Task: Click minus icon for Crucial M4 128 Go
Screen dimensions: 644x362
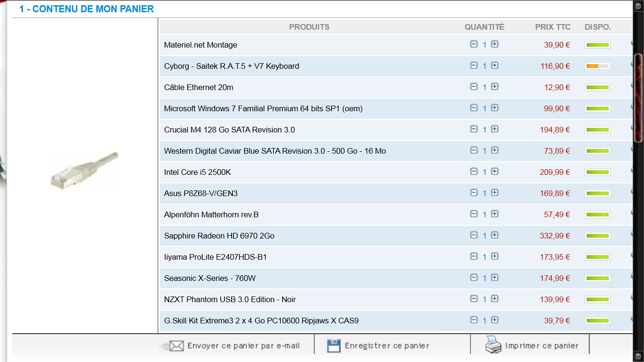Action: 474,129
